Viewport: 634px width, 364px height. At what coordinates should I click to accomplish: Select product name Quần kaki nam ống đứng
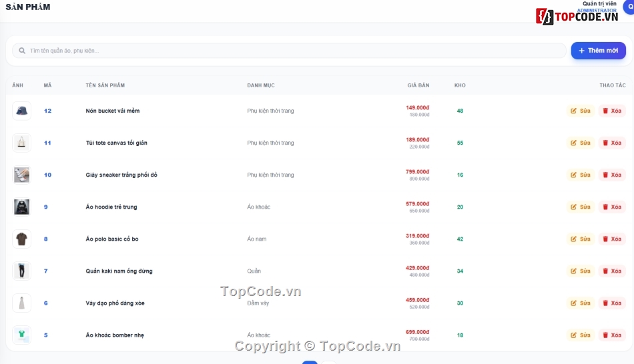click(x=119, y=271)
